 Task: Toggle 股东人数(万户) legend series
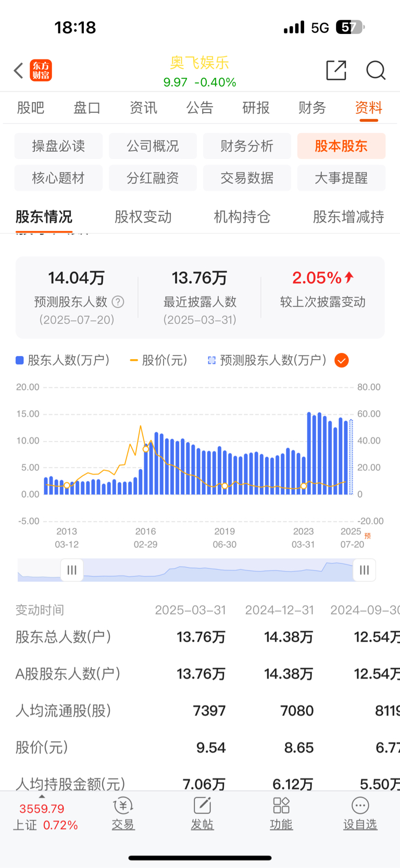(63, 360)
